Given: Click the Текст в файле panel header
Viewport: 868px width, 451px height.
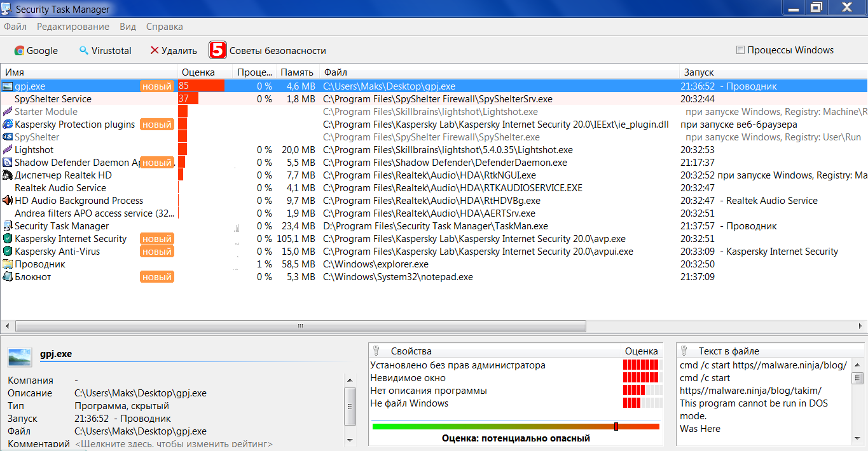Looking at the screenshot, I should 770,351.
